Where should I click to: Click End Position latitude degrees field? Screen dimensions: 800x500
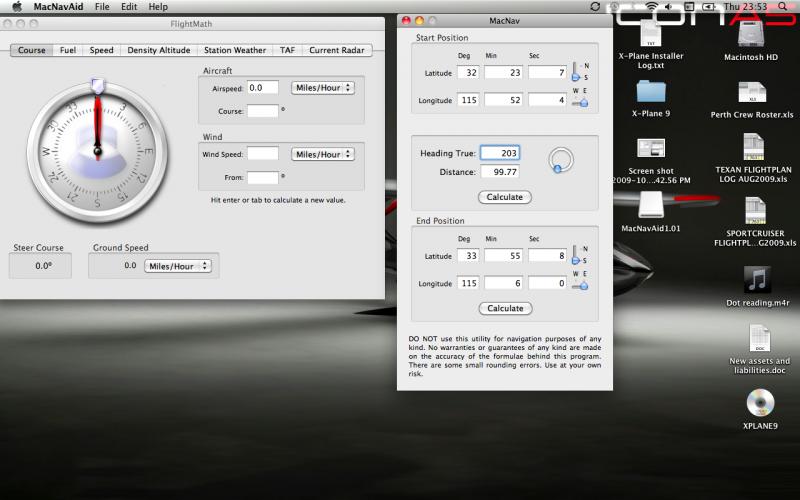468,256
